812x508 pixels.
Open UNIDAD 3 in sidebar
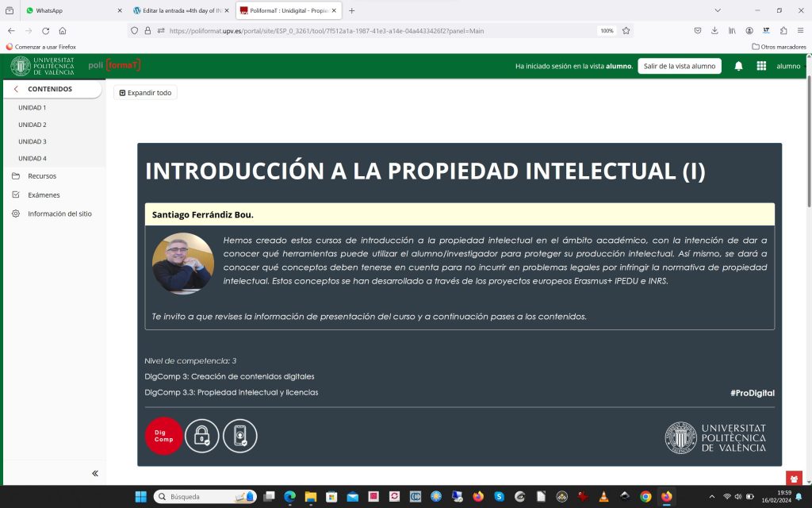point(33,141)
